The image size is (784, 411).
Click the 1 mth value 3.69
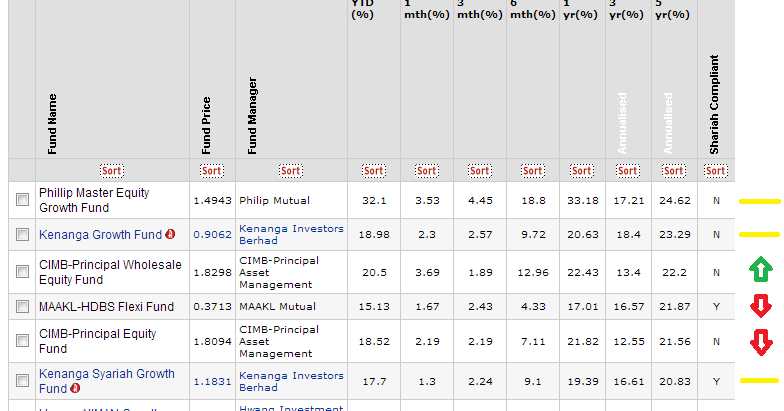coord(427,272)
